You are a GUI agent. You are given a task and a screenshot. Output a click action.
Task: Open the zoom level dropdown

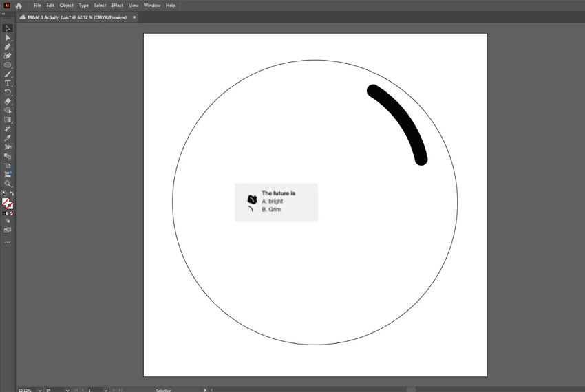coord(41,390)
